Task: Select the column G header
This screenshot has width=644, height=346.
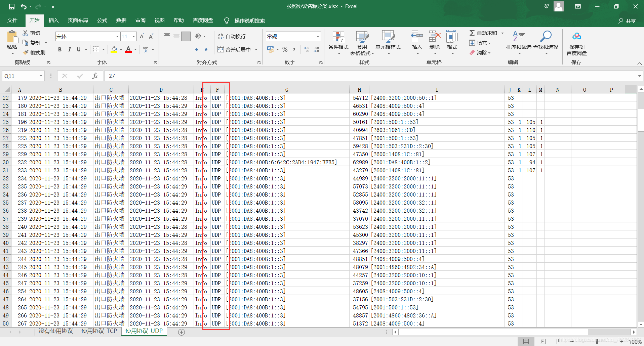Action: point(287,90)
